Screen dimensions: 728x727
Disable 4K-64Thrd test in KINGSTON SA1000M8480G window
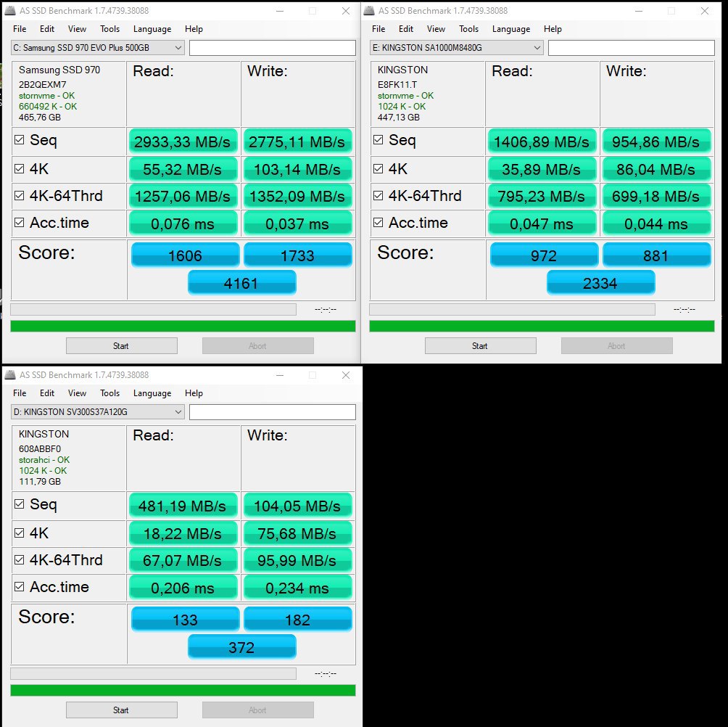pos(378,196)
